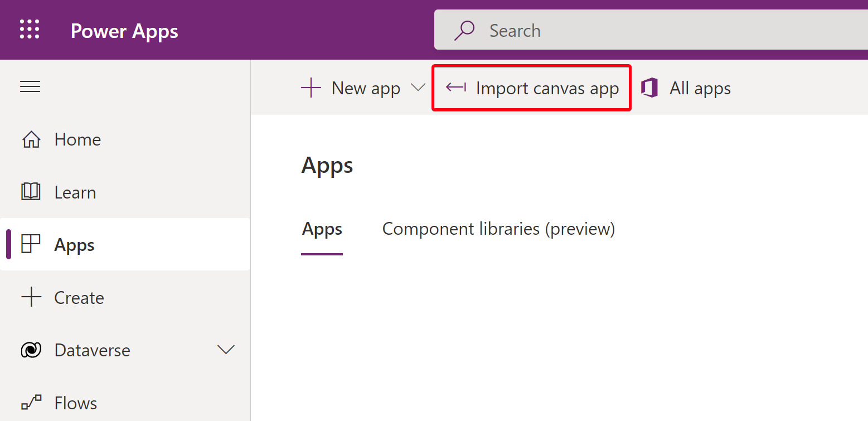This screenshot has width=868, height=421.
Task: Open the New app dropdown chevron
Action: point(418,88)
